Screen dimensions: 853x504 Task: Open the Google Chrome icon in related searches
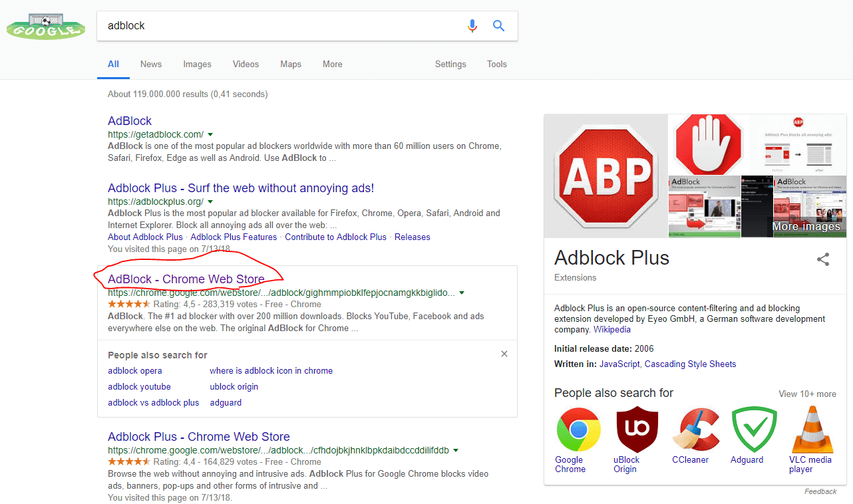[578, 430]
